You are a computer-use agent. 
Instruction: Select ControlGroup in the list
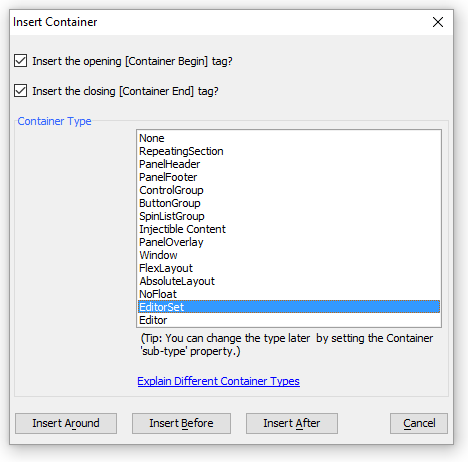(x=289, y=190)
